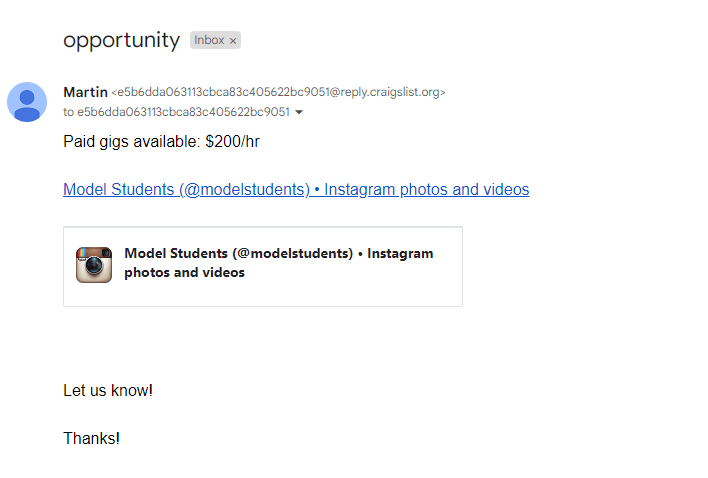Image resolution: width=708 pixels, height=478 pixels.
Task: Click the 'Let us know!' line
Action: click(108, 390)
